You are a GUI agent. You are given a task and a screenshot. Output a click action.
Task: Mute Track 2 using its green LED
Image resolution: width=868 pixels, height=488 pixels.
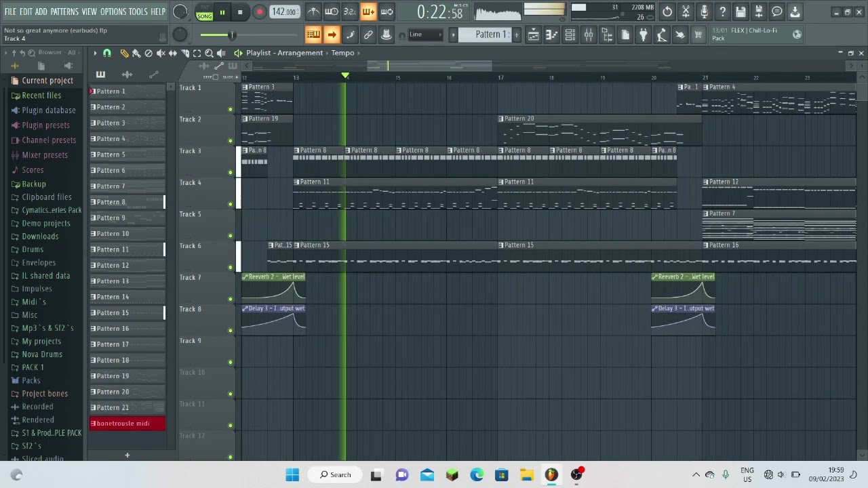click(x=231, y=141)
